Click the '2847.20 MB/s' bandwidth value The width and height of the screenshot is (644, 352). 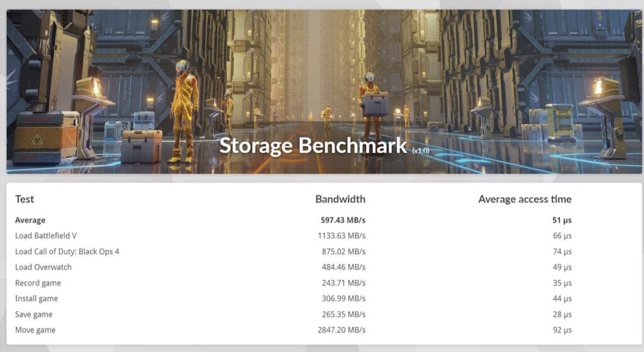click(341, 330)
